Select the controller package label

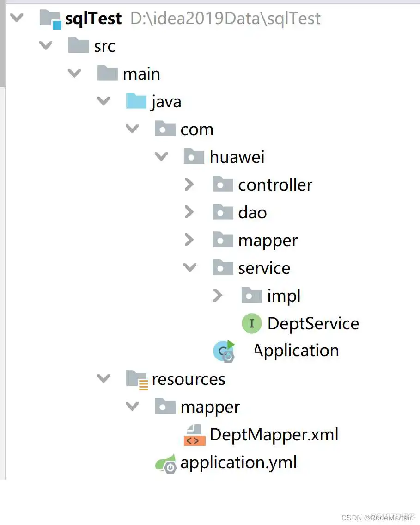(x=275, y=185)
